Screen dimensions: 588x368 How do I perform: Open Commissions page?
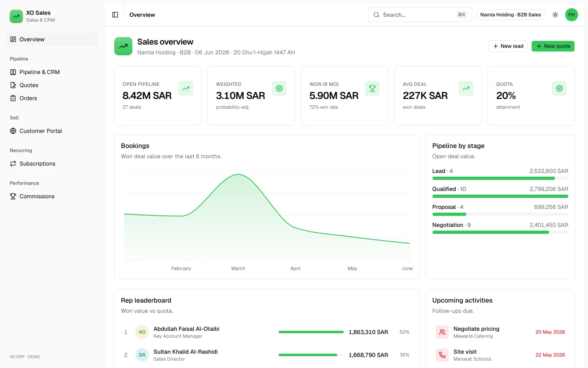[x=52, y=197]
